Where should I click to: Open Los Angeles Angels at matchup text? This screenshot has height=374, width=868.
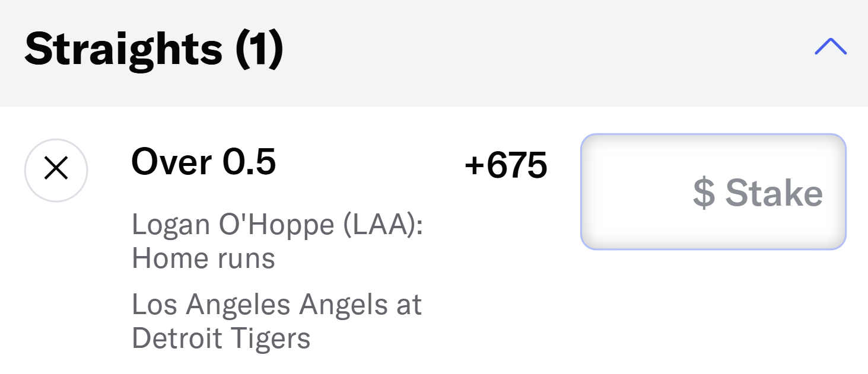pyautogui.click(x=276, y=305)
